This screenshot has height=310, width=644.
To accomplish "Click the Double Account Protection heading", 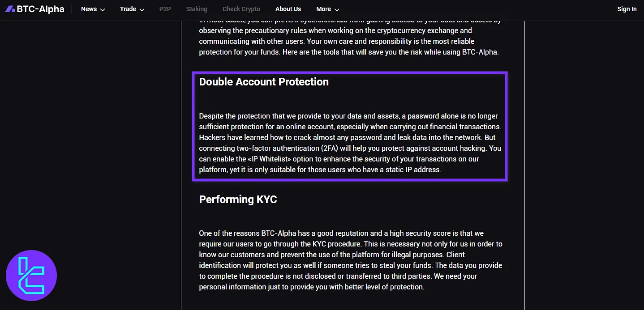I will [264, 82].
